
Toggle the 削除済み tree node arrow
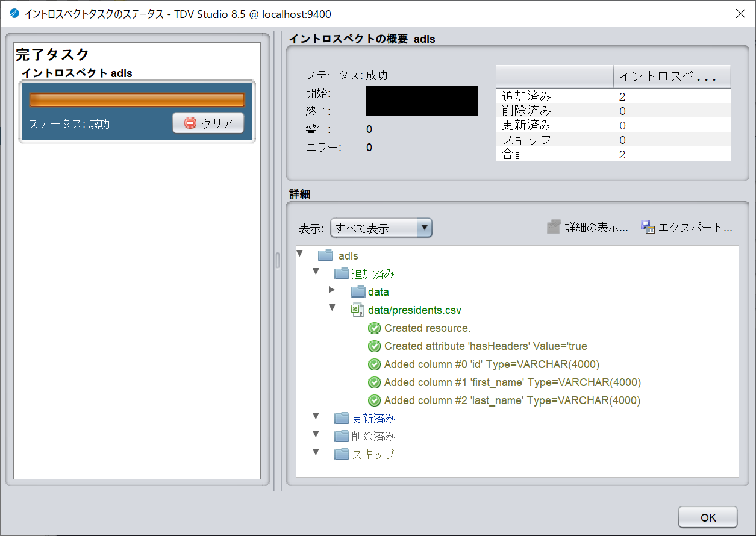pos(316,434)
